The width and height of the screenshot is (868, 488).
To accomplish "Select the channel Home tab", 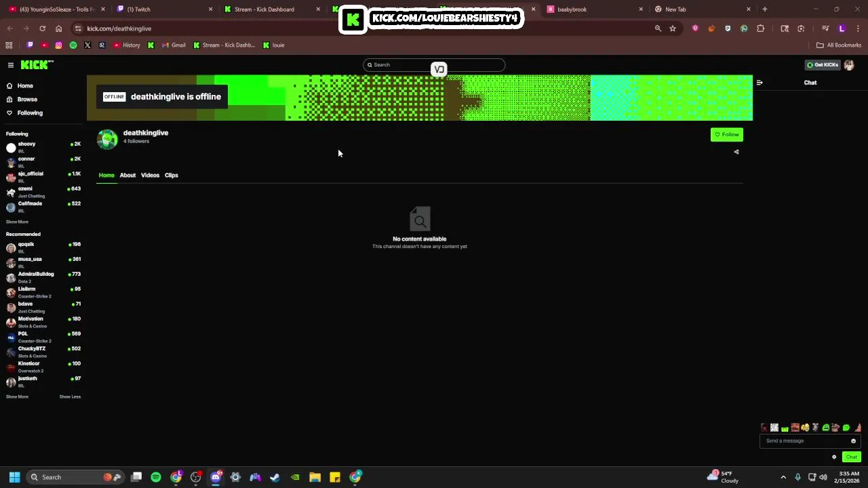I will coord(106,176).
